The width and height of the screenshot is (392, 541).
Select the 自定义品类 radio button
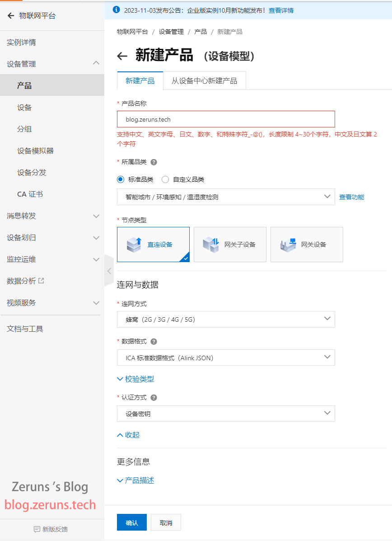[165, 179]
